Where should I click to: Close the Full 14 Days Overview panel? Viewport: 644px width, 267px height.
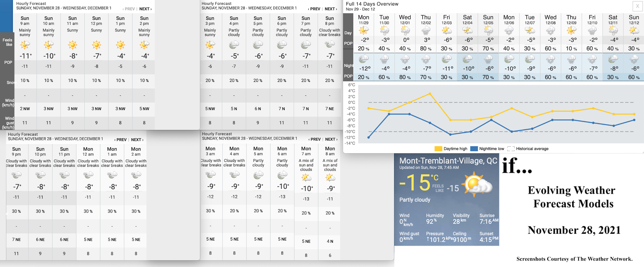tap(637, 6)
